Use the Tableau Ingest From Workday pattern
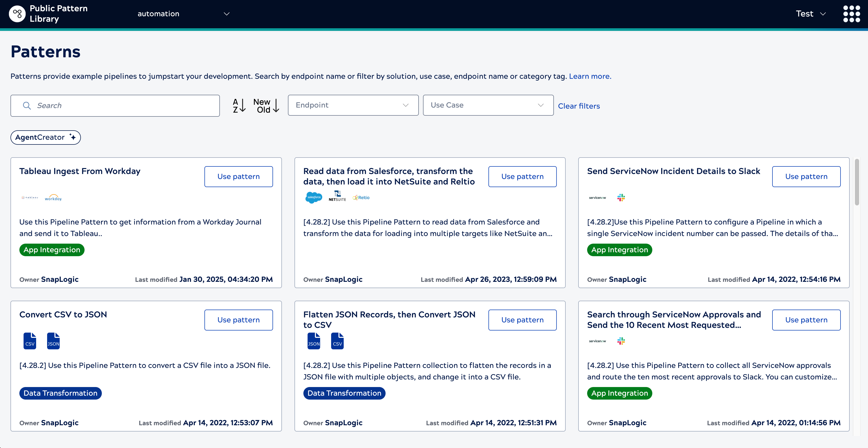 (x=238, y=176)
